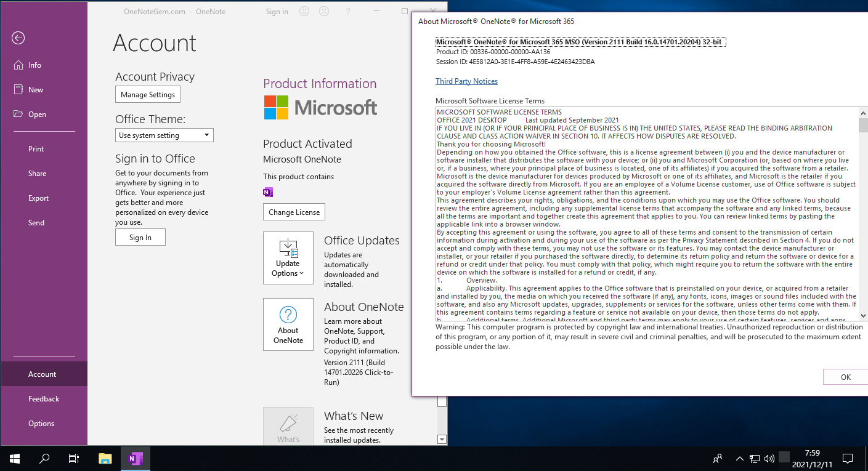Click the Open folder icon in sidebar

pos(18,114)
